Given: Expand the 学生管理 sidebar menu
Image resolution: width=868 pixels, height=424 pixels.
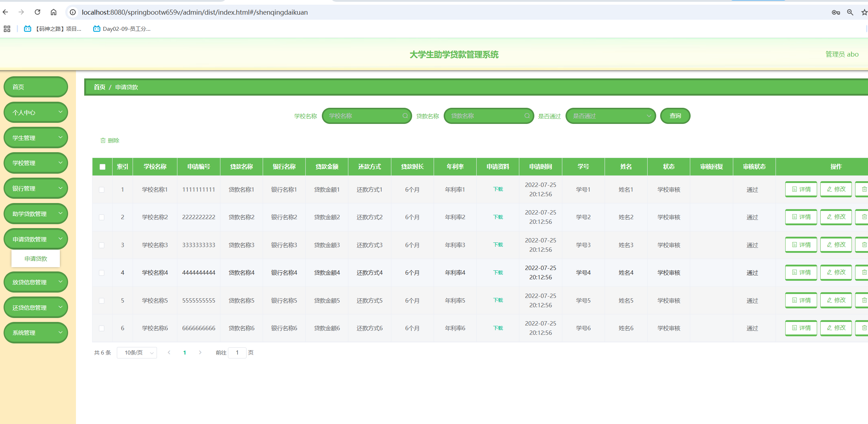Looking at the screenshot, I should pos(36,138).
